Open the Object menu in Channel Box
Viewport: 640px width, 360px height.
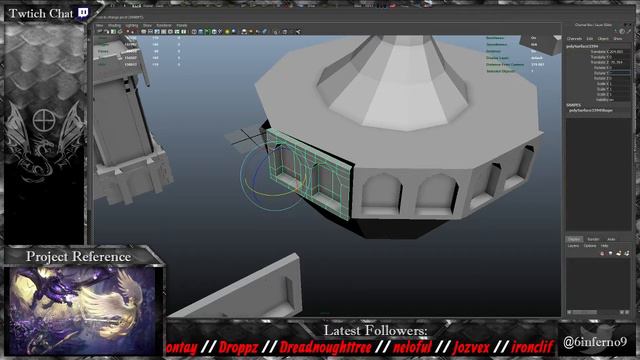coord(603,39)
